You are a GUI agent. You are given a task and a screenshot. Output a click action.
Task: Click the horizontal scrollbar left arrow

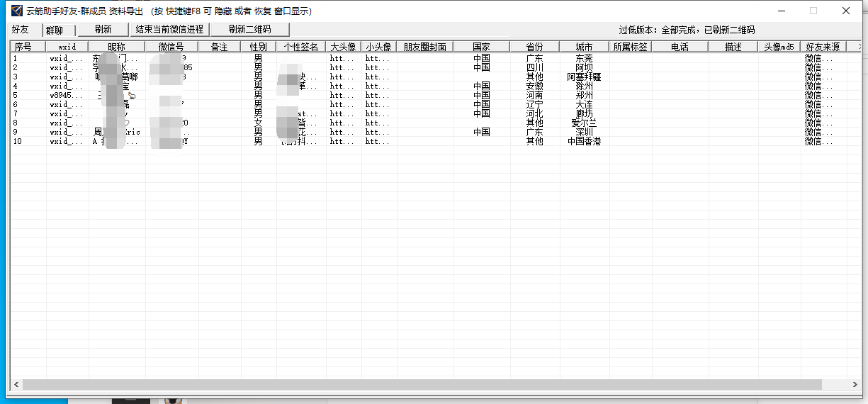pos(16,384)
